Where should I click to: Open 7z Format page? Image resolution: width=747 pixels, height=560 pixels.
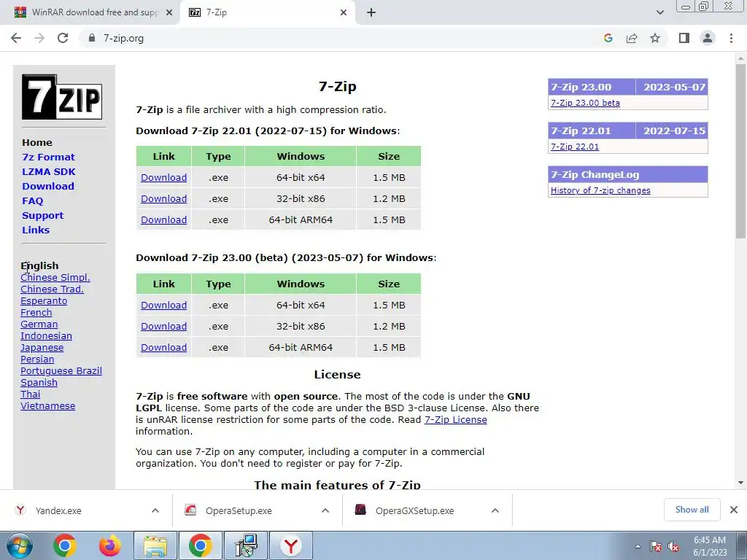48,157
